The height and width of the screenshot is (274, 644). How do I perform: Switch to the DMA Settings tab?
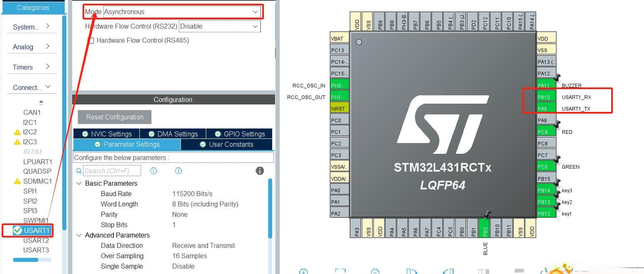[173, 134]
